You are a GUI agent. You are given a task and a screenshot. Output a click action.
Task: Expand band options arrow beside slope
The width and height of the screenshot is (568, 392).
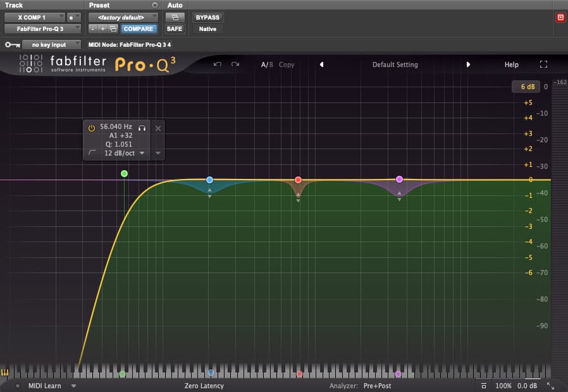[158, 153]
